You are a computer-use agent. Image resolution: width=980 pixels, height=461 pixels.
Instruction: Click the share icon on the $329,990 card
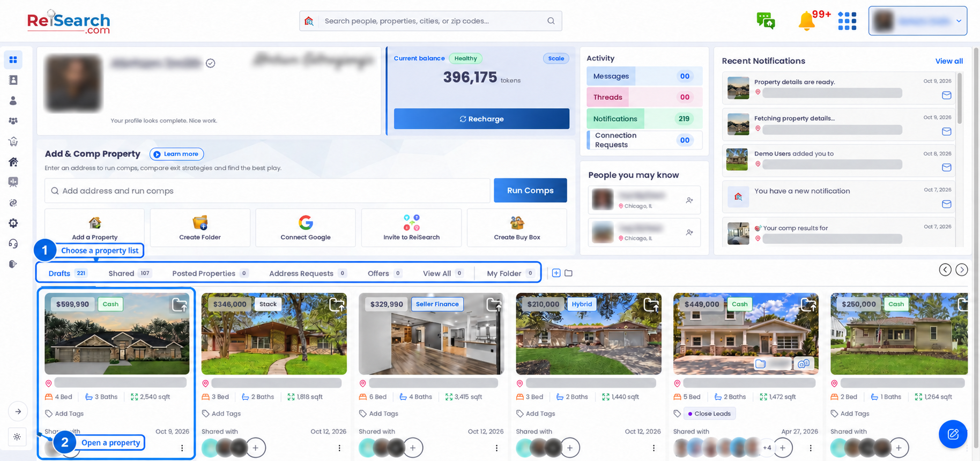click(494, 305)
